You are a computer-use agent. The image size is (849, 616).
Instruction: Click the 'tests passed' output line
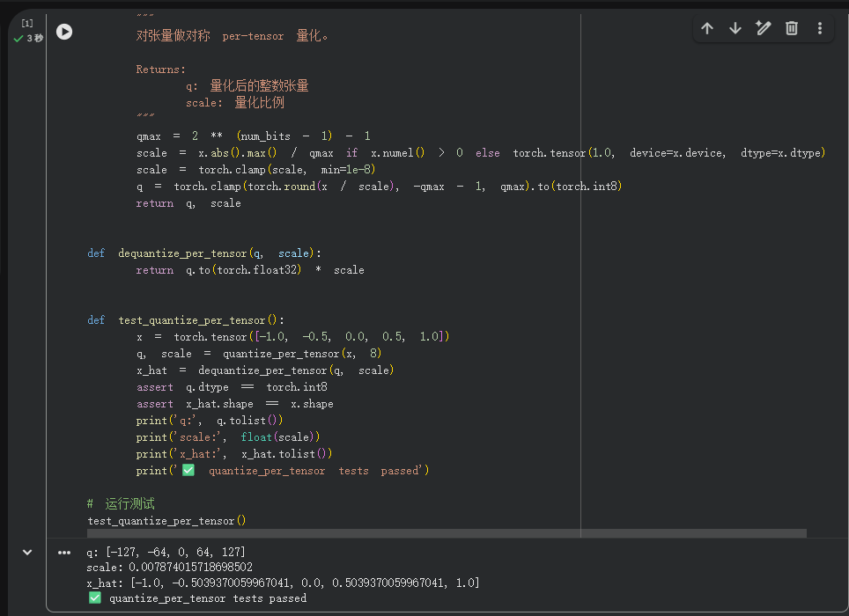pyautogui.click(x=197, y=598)
